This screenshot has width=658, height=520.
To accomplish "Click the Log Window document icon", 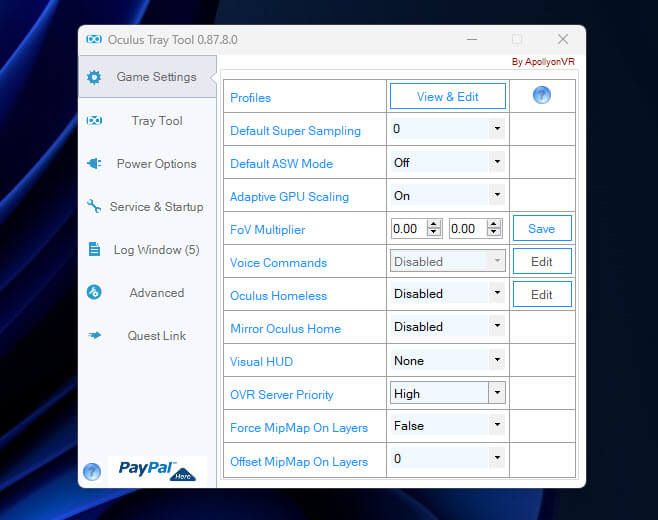I will click(x=94, y=249).
